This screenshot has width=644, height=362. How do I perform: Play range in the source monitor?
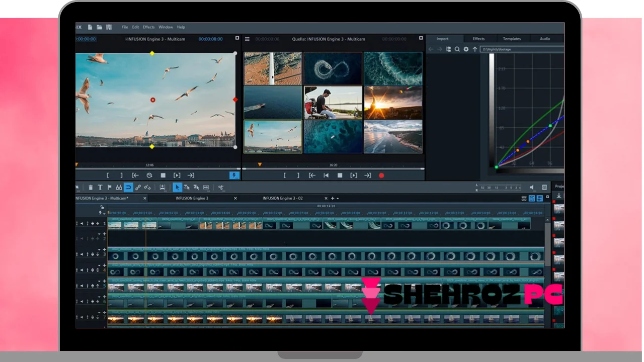[354, 175]
